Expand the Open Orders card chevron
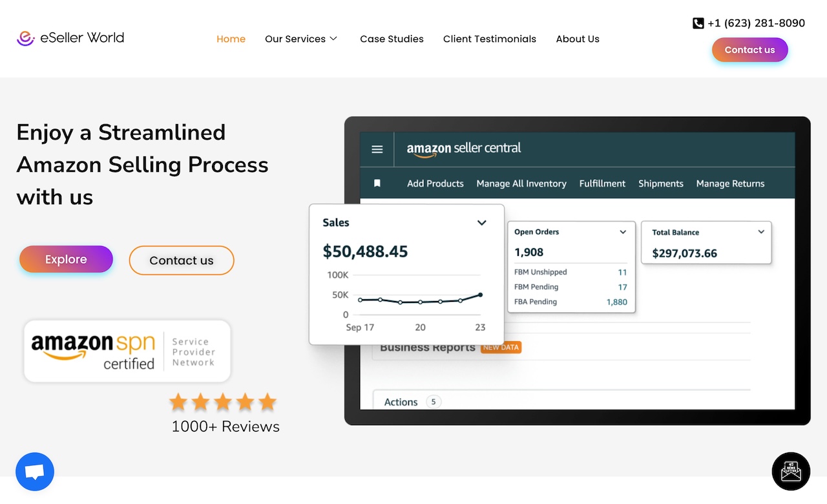 click(x=623, y=232)
